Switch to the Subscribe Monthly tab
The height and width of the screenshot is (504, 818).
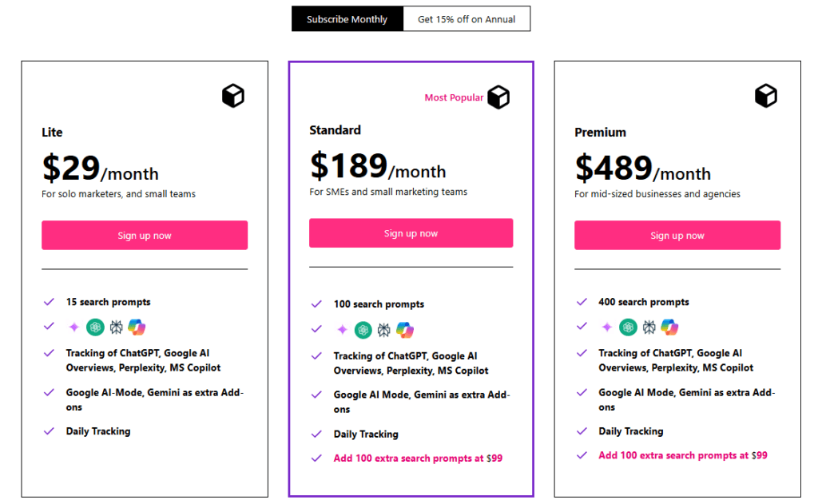coord(347,18)
